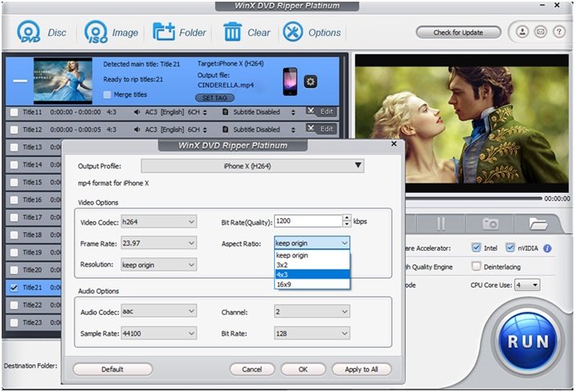
Task: Load a DVD with the Disc icon
Action: (29, 32)
